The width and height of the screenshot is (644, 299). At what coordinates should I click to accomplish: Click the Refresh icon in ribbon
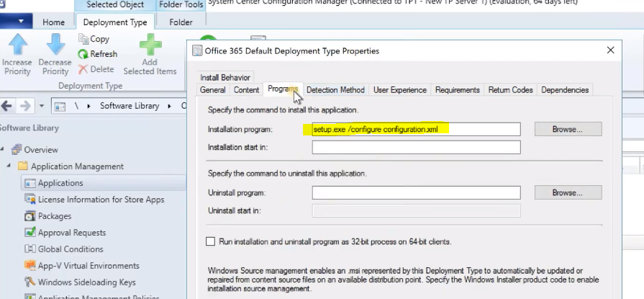(x=83, y=54)
